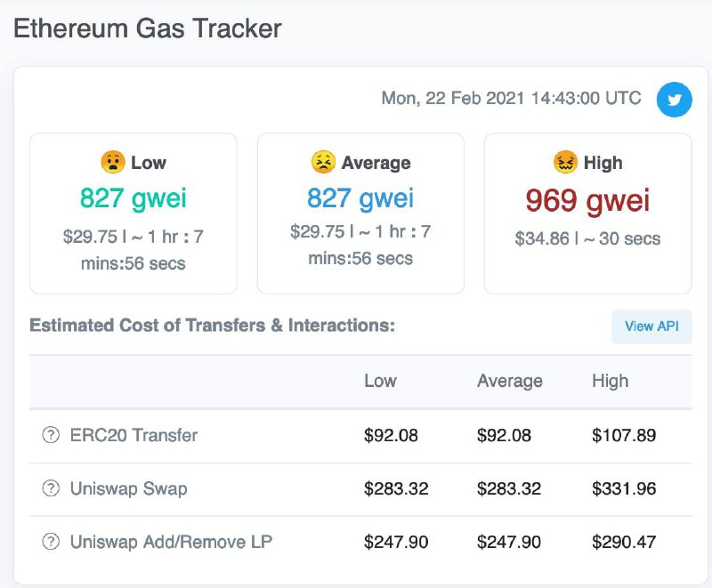Click the Low column header
This screenshot has width=712, height=588.
[381, 381]
